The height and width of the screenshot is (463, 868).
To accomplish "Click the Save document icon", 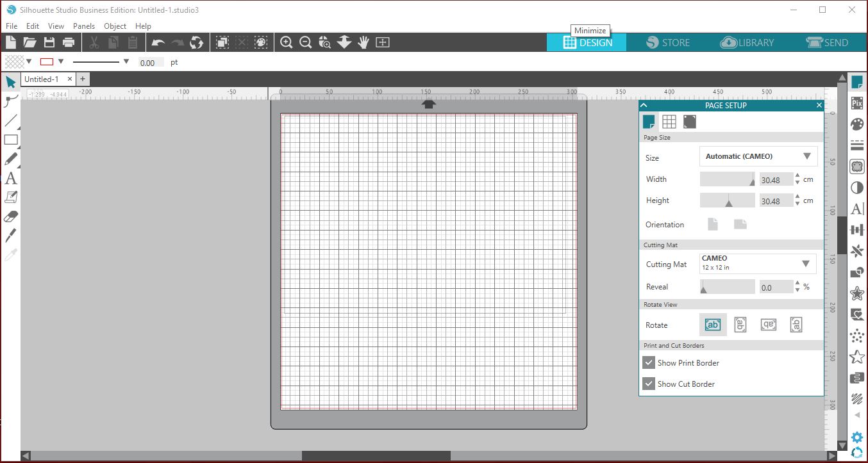I will (x=49, y=42).
